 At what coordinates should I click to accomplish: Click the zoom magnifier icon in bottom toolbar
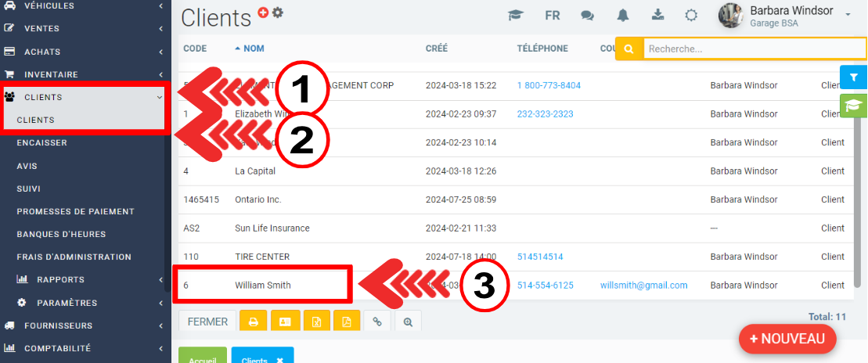click(x=408, y=322)
